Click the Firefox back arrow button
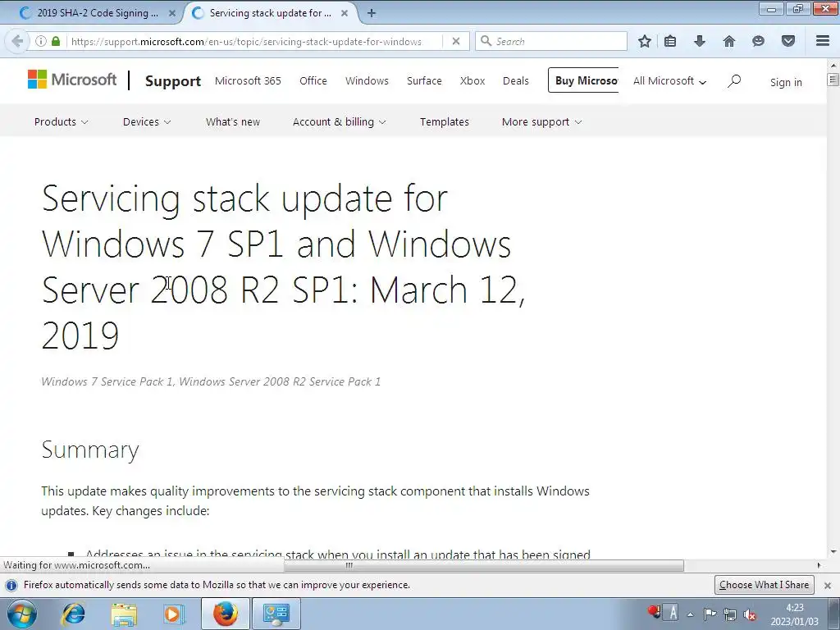This screenshot has width=840, height=630. 16,41
